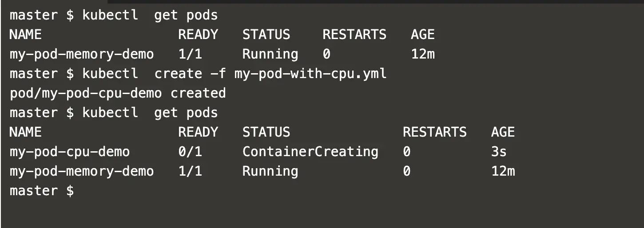The image size is (644, 228).
Task: Click the ContainerCreating status text
Action: point(310,152)
